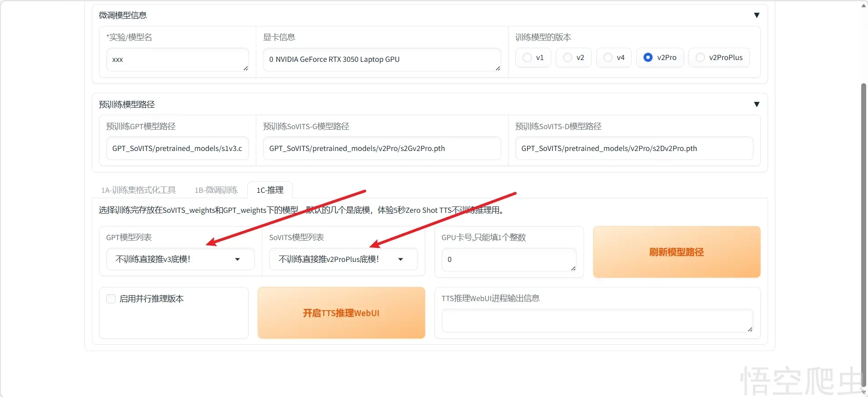
Task: Click the 刷新模型路径 button
Action: [676, 252]
